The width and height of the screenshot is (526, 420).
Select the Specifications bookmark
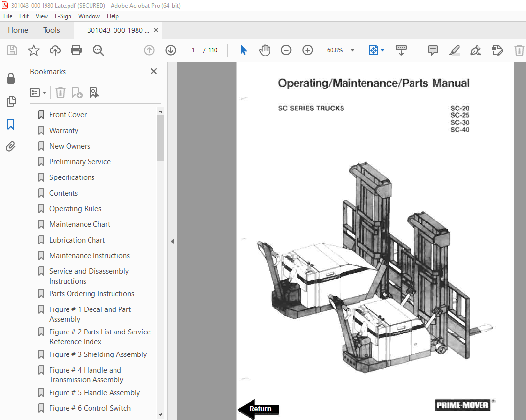coord(72,177)
